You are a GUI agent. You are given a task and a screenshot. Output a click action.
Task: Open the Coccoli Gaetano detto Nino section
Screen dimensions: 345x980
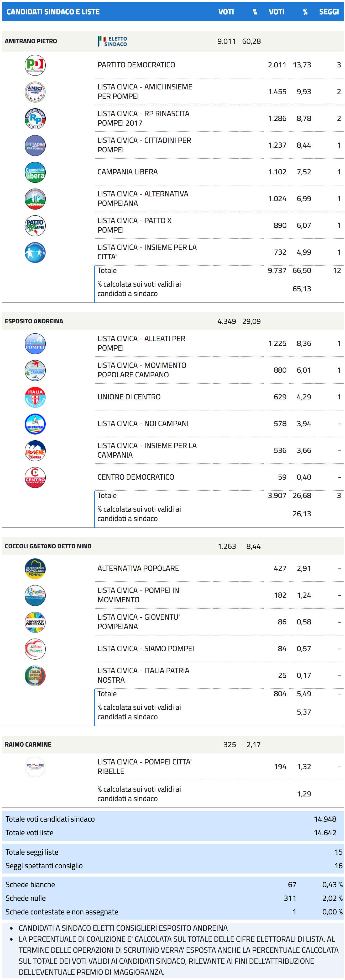[48, 546]
